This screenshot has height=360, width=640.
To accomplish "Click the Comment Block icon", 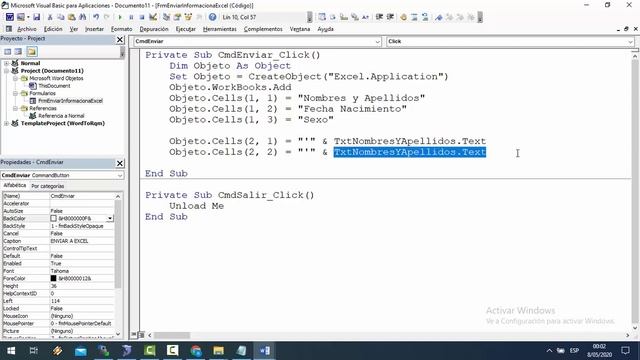I will click(x=414, y=17).
